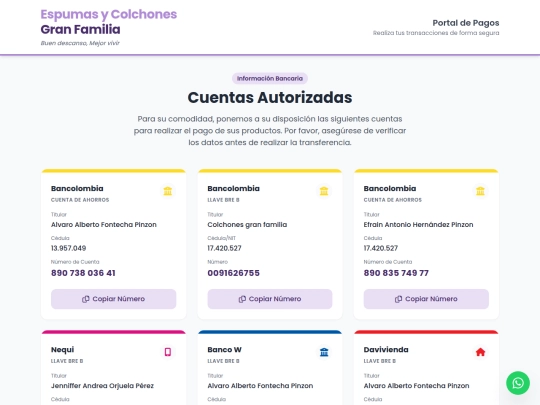This screenshot has height=405, width=540.
Task: Open the green WhatsApp chat bubble
Action: (x=518, y=383)
